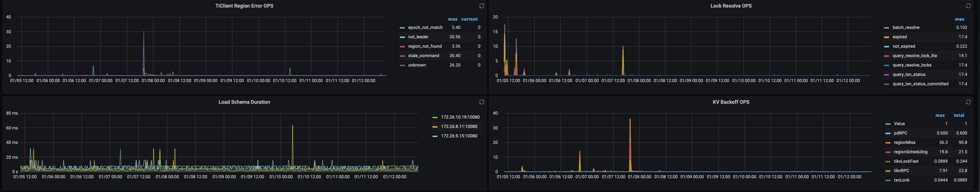Open the KV Backoff OPS title menu

(x=730, y=102)
